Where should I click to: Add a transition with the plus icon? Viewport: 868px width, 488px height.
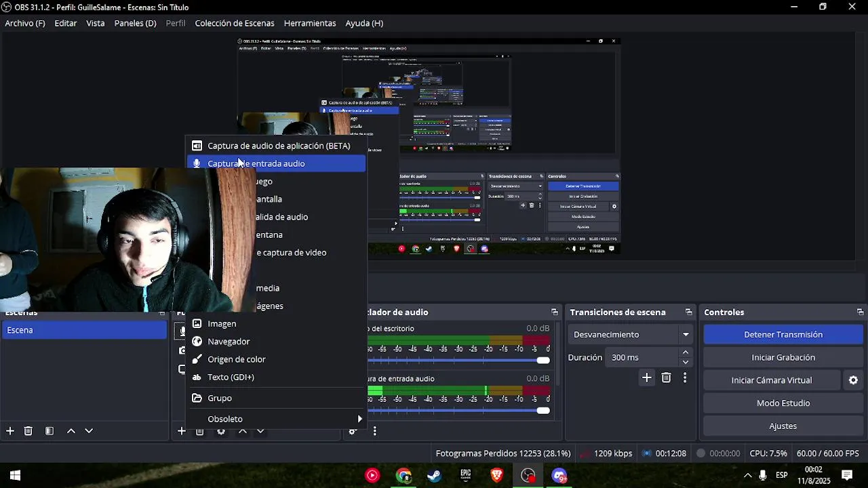click(647, 378)
